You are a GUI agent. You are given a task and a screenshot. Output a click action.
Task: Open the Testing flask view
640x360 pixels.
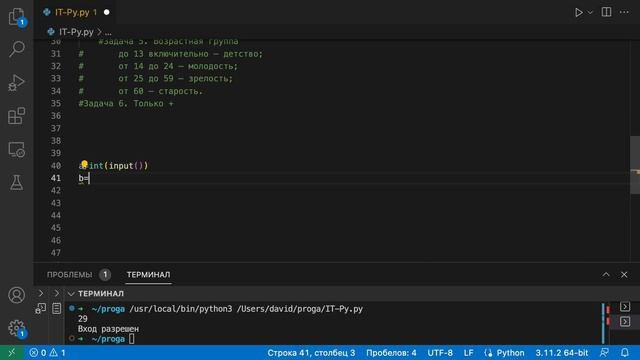tap(16, 182)
